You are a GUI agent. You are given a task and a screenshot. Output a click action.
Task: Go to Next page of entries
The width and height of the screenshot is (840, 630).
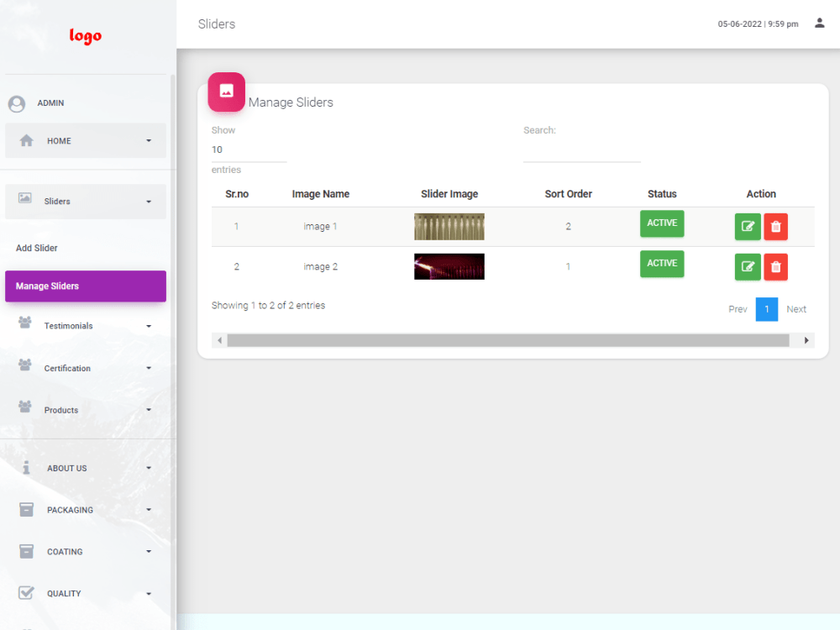[796, 309]
